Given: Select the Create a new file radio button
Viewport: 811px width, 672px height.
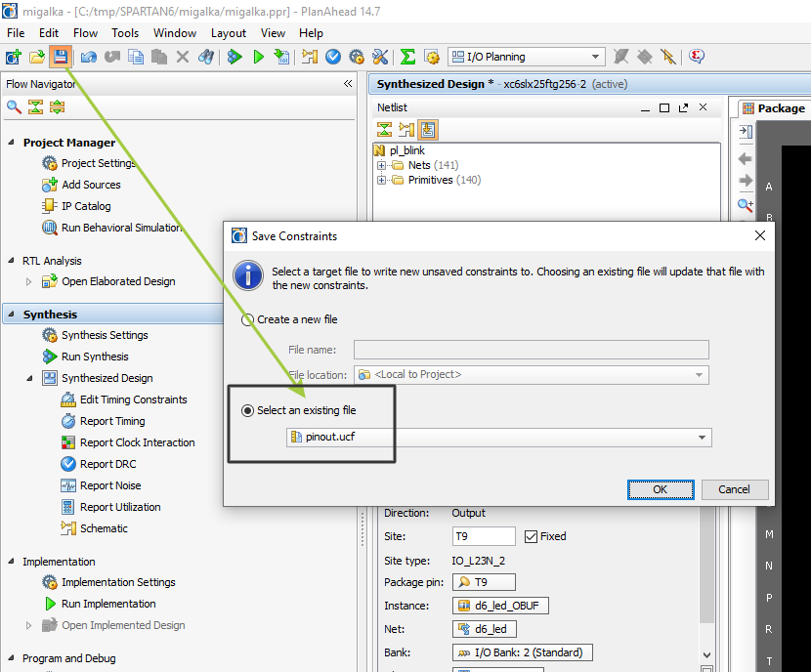Looking at the screenshot, I should tap(248, 320).
